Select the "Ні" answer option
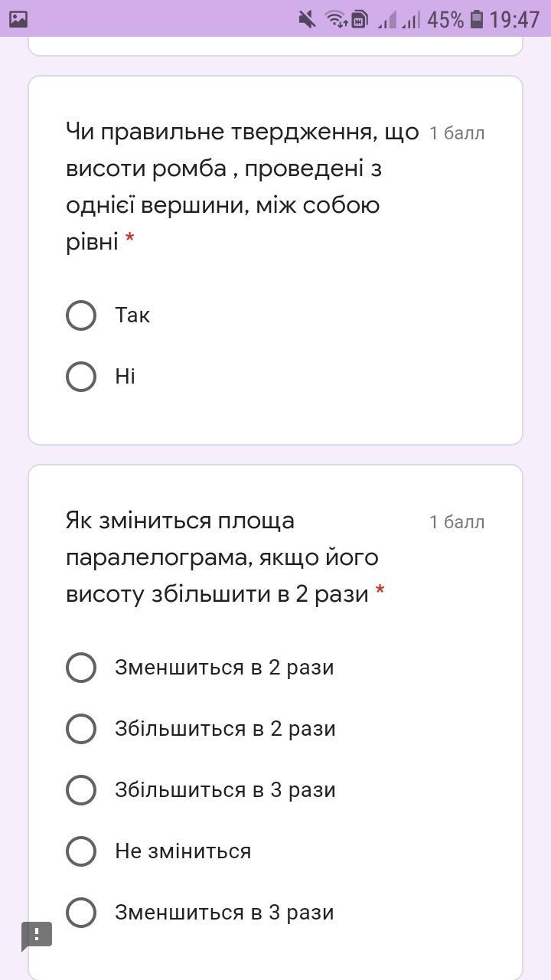 [81, 377]
